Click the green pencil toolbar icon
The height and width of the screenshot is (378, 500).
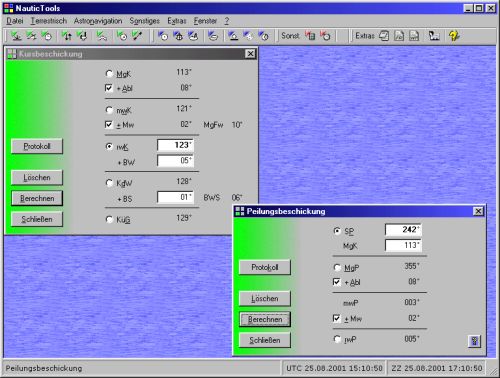pos(137,35)
